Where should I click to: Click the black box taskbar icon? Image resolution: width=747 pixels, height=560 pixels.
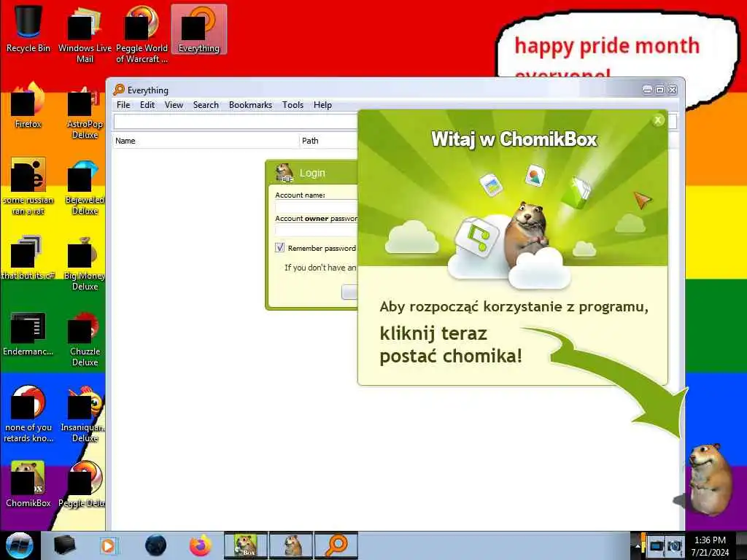pyautogui.click(x=64, y=545)
